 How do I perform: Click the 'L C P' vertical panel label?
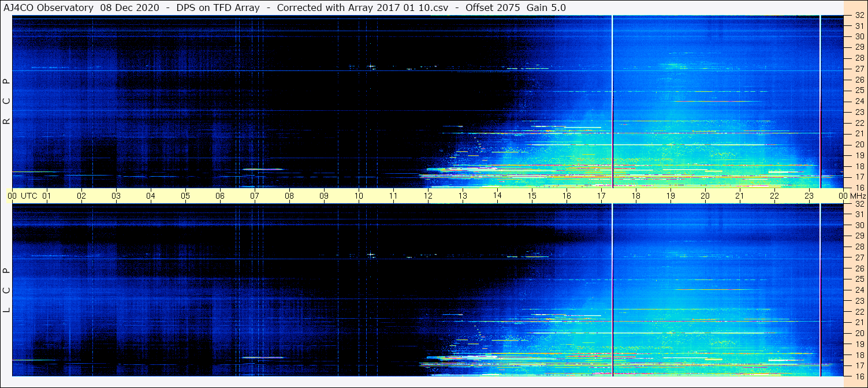(x=6, y=290)
